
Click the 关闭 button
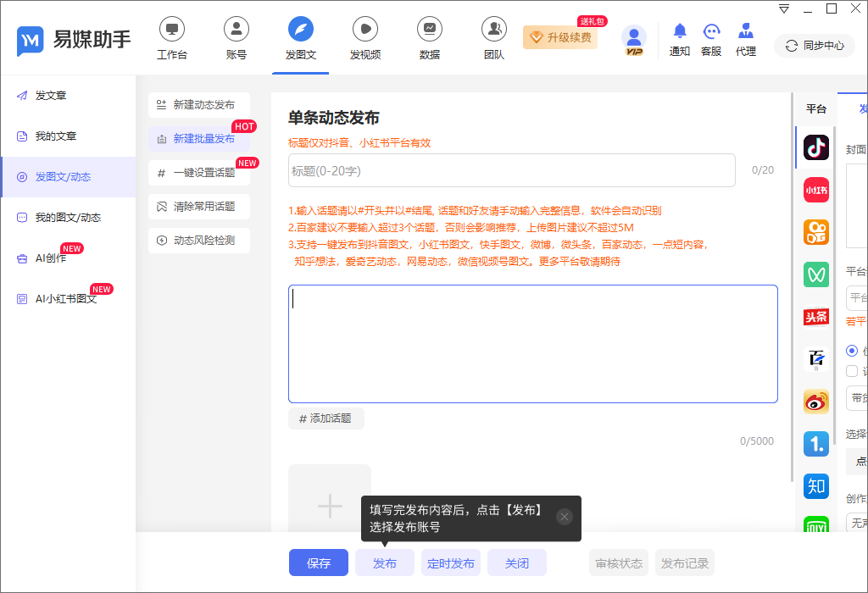[517, 563]
